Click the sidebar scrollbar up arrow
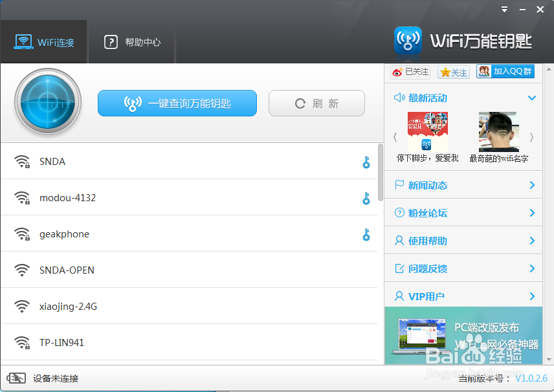The image size is (554, 392). coord(549,69)
